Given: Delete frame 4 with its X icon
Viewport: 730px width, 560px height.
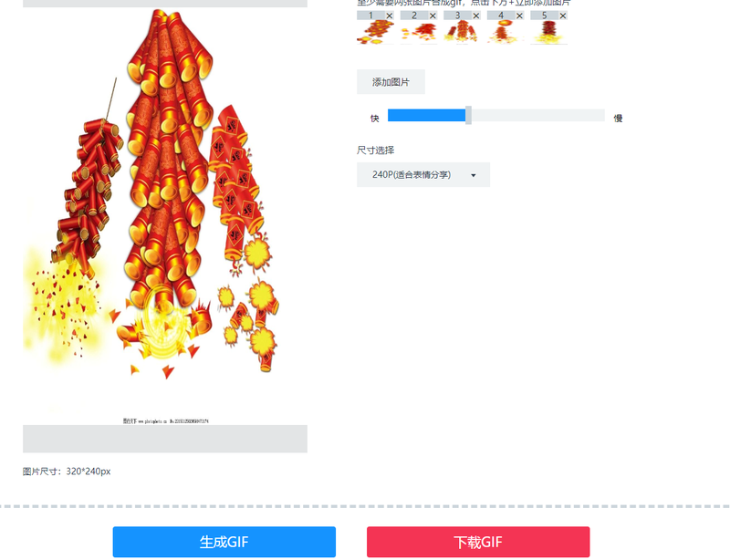Looking at the screenshot, I should 519,16.
